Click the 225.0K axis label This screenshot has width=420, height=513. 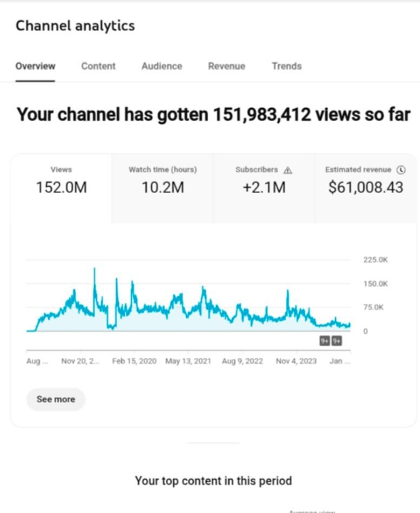[375, 260]
